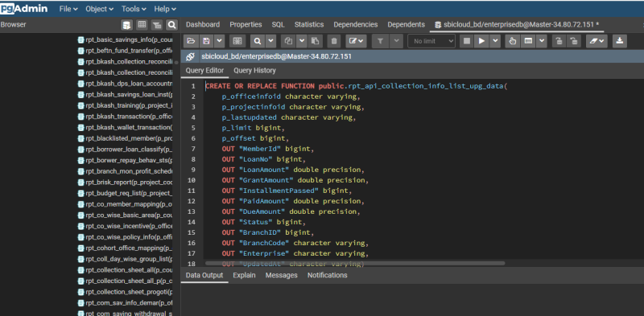Click the Copy icon in query toolbar

(x=289, y=41)
